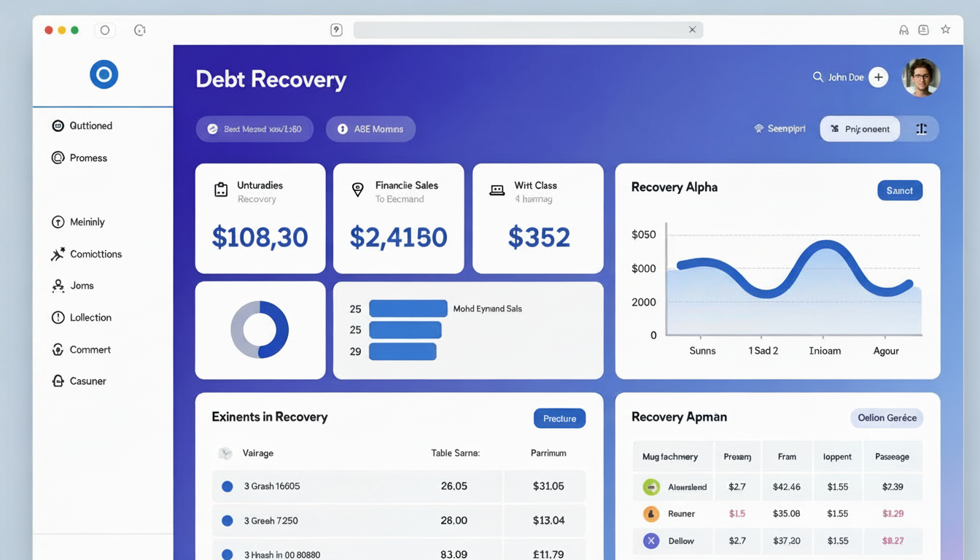Image resolution: width=980 pixels, height=560 pixels.
Task: Open the Promess section in sidebar
Action: point(58,157)
